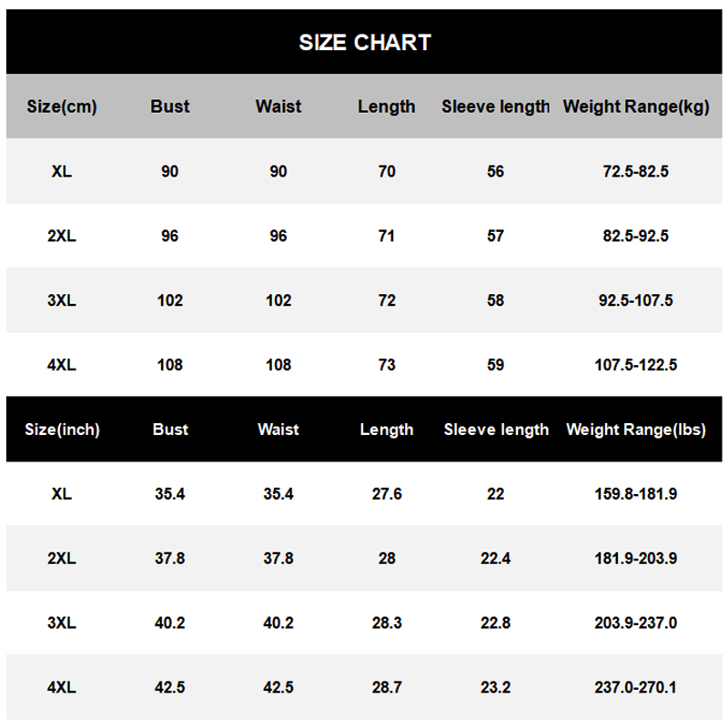Select the Weight Range(lbs) header
The height and width of the screenshot is (728, 728).
point(635,430)
